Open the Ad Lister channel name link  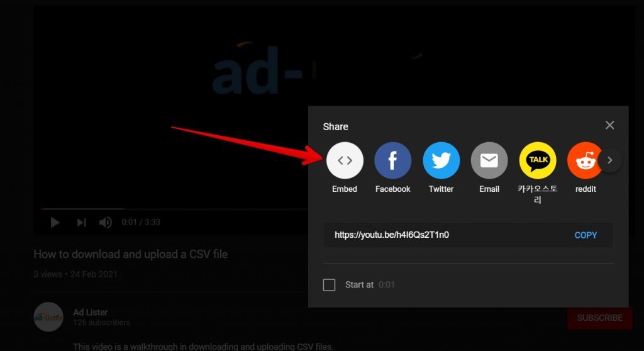91,313
